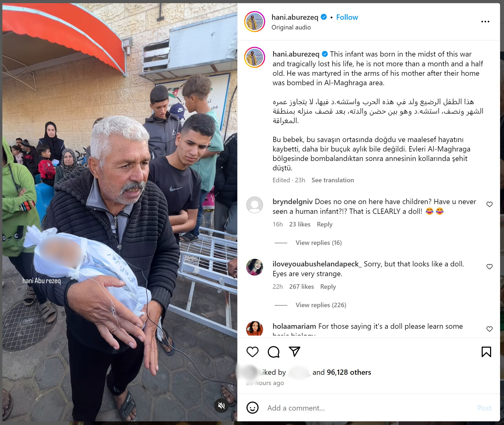Click the Add a comment field
The width and height of the screenshot is (504, 425).
[368, 408]
